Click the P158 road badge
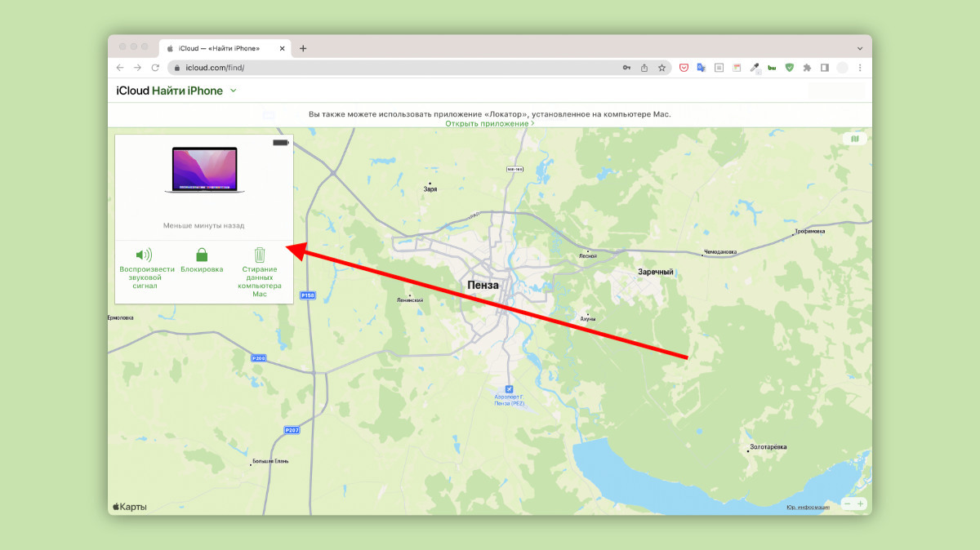The width and height of the screenshot is (980, 550). point(307,295)
